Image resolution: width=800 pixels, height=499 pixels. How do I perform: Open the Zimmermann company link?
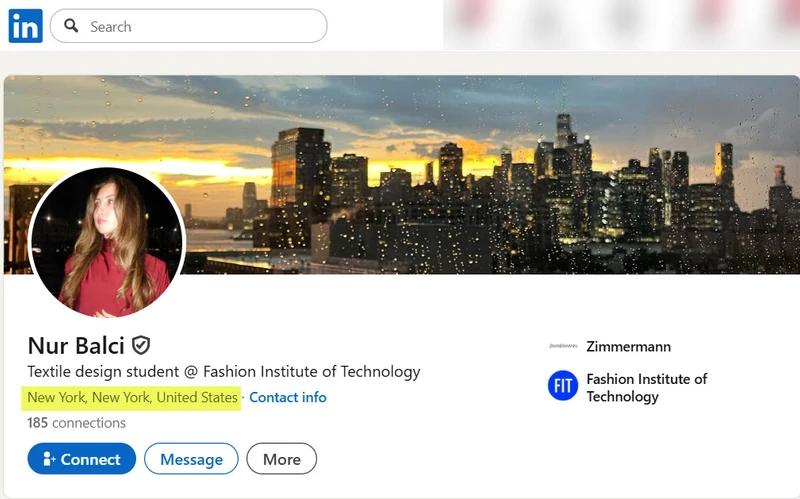tap(629, 346)
